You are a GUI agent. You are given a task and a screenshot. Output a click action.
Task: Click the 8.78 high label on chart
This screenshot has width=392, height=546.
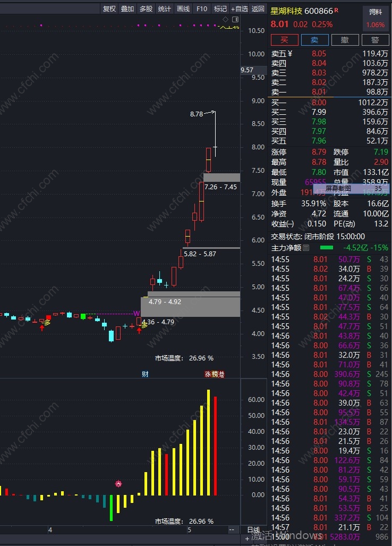coord(197,114)
